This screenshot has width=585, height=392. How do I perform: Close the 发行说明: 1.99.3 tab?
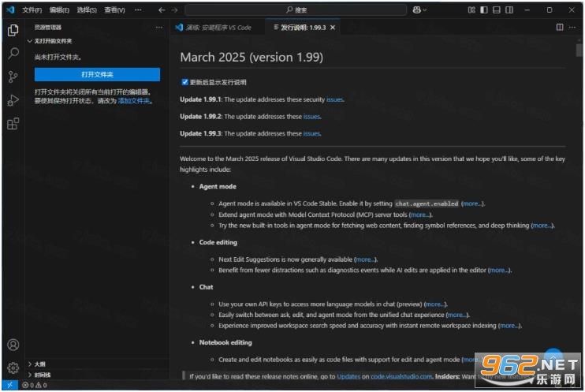click(x=333, y=28)
